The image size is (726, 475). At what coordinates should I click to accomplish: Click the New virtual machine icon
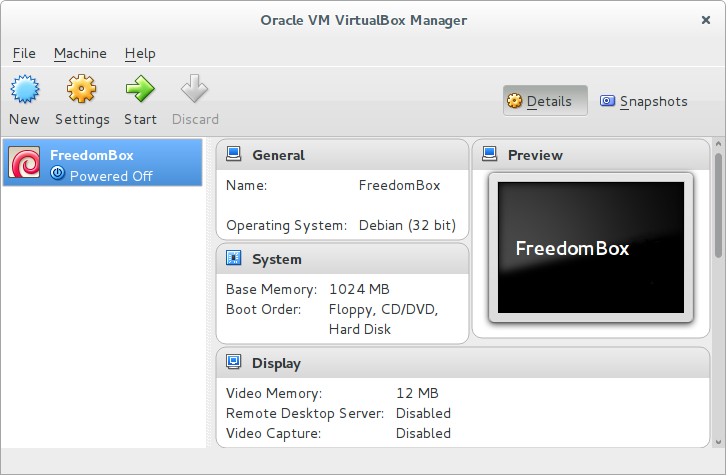(x=25, y=89)
